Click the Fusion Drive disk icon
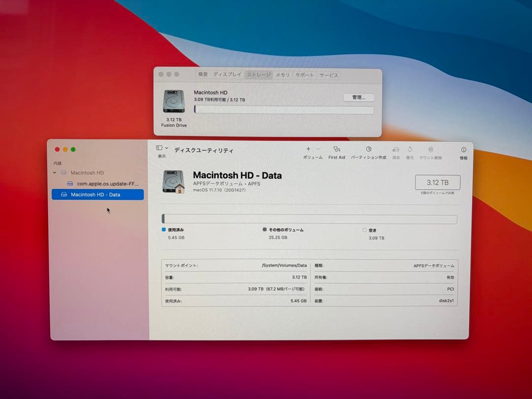532x399 pixels. coord(174,101)
